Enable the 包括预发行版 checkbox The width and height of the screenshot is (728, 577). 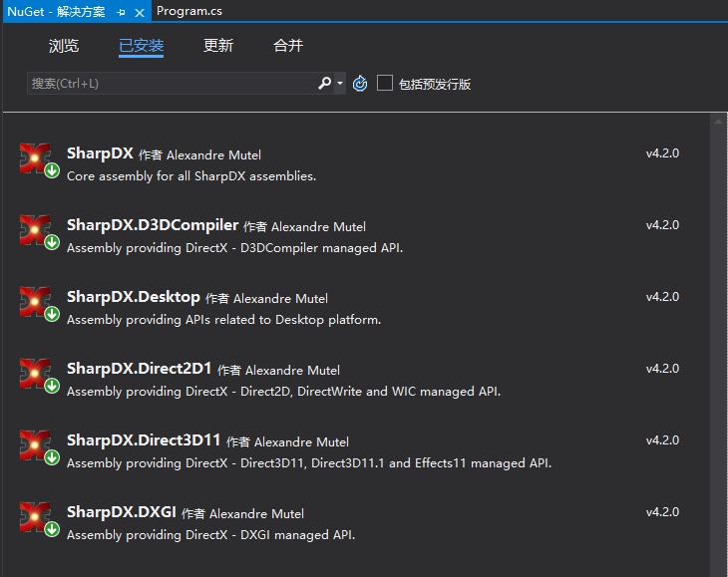click(384, 83)
